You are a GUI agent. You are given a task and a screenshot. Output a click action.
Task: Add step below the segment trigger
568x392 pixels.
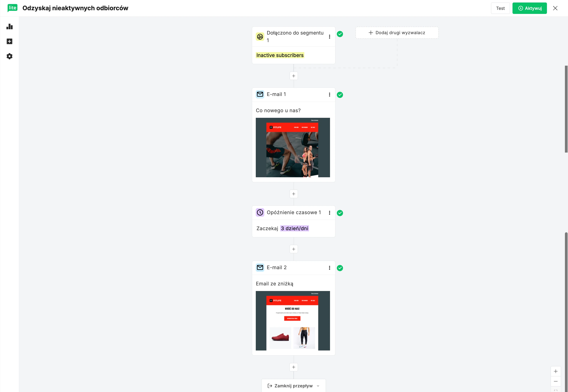(294, 76)
